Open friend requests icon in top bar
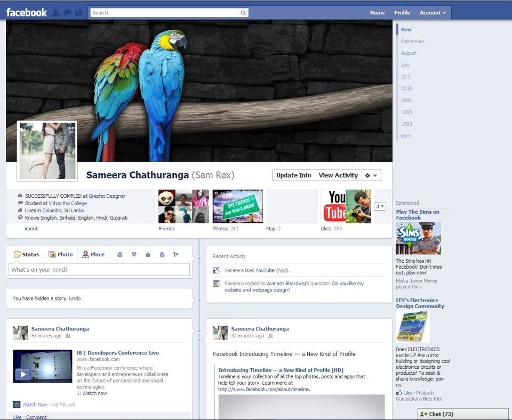512x420 pixels. pos(56,13)
